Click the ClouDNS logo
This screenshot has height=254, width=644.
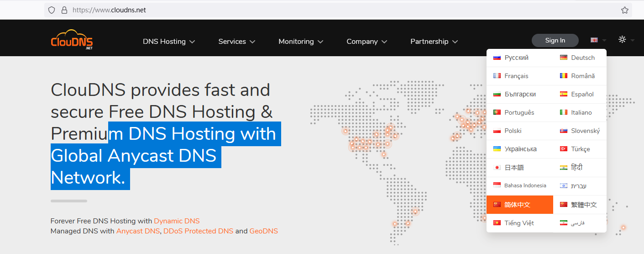(72, 40)
